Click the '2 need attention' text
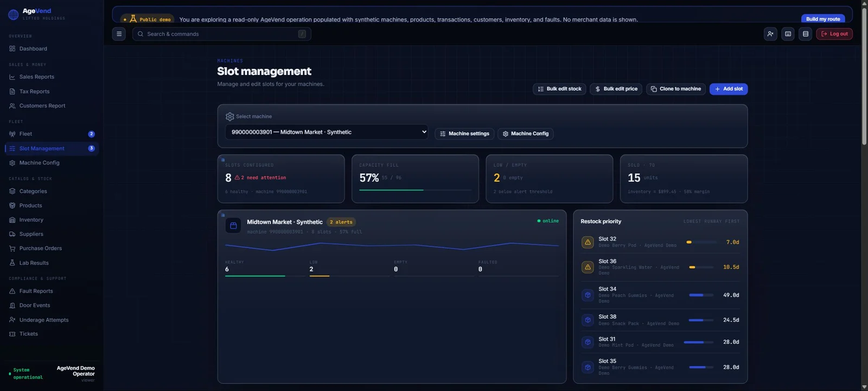Screen dimensions: 868x391 click(260, 178)
